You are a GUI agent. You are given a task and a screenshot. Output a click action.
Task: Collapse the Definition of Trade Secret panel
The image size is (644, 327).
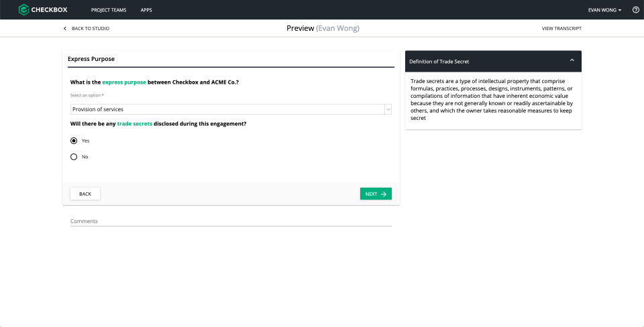coord(572,60)
